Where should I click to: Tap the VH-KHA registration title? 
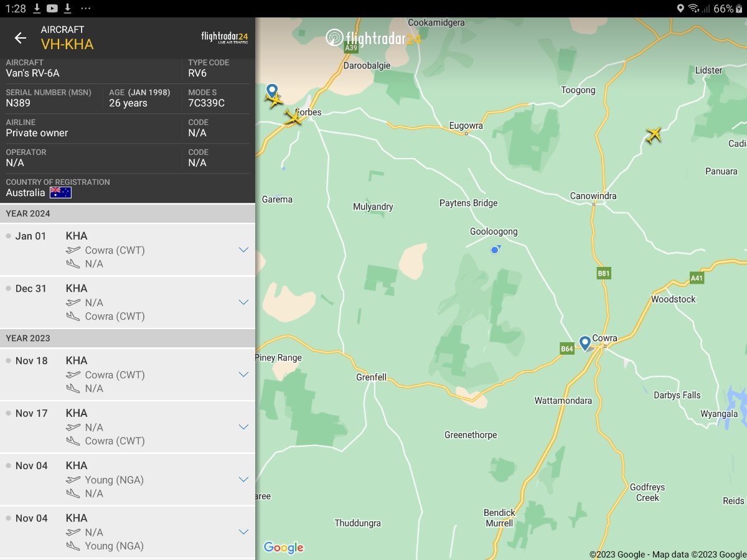click(67, 44)
